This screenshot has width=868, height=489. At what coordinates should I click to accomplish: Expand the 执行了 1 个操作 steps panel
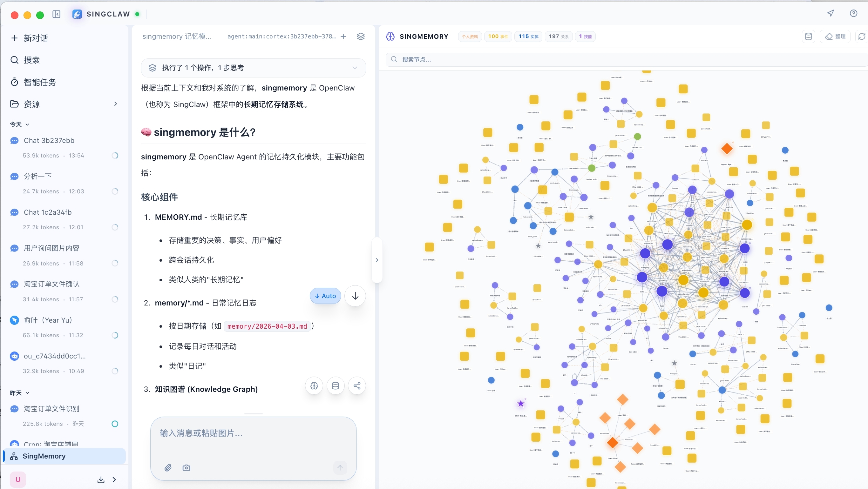click(x=254, y=68)
